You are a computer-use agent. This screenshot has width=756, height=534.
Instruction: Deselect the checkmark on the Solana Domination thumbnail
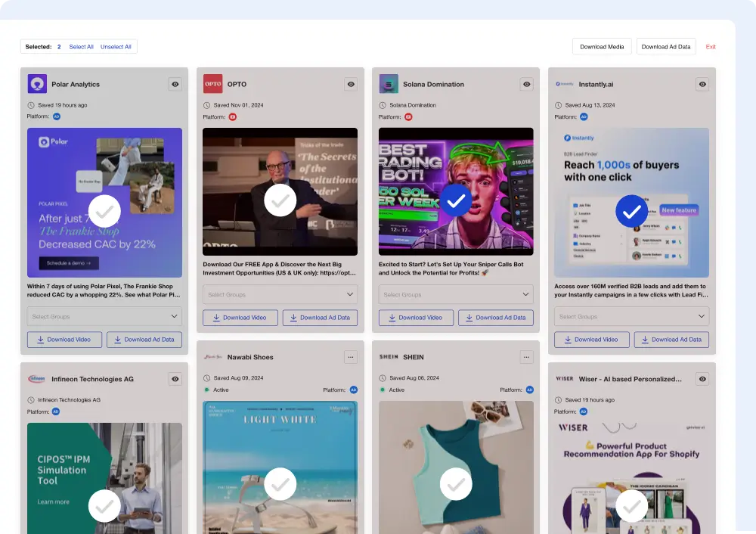click(x=456, y=202)
